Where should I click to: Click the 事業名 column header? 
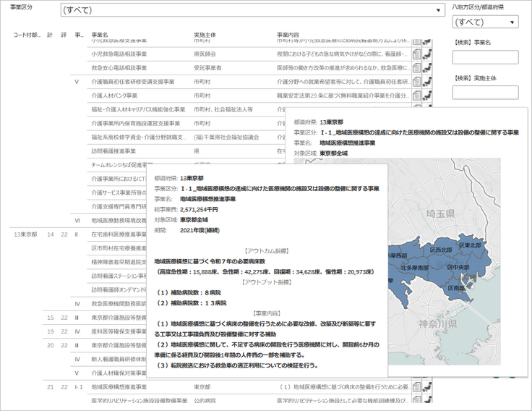(100, 35)
